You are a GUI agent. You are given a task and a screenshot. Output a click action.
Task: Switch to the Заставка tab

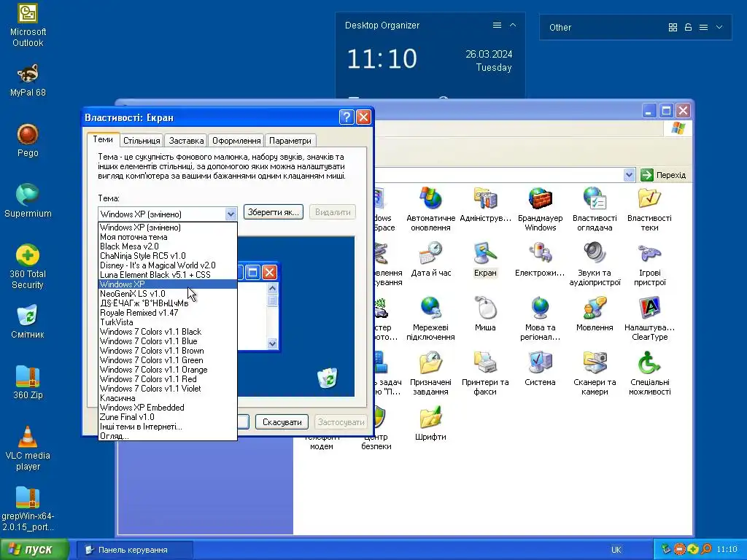pos(186,141)
